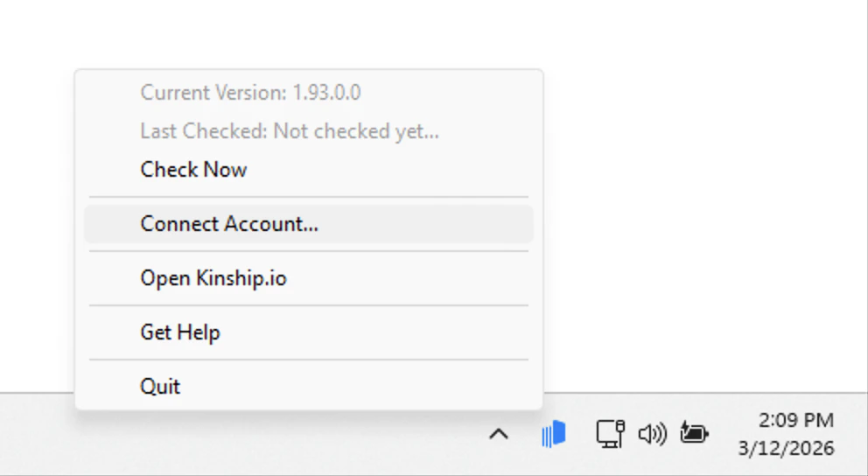Click the Last Checked: Not checked yet... text

(290, 131)
